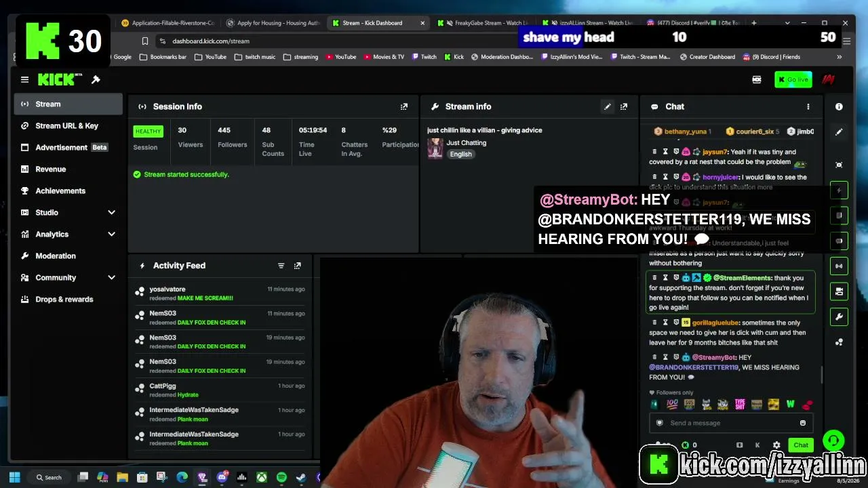Bookmark this page with the address bar icon
The image size is (868, 488).
pos(145,41)
